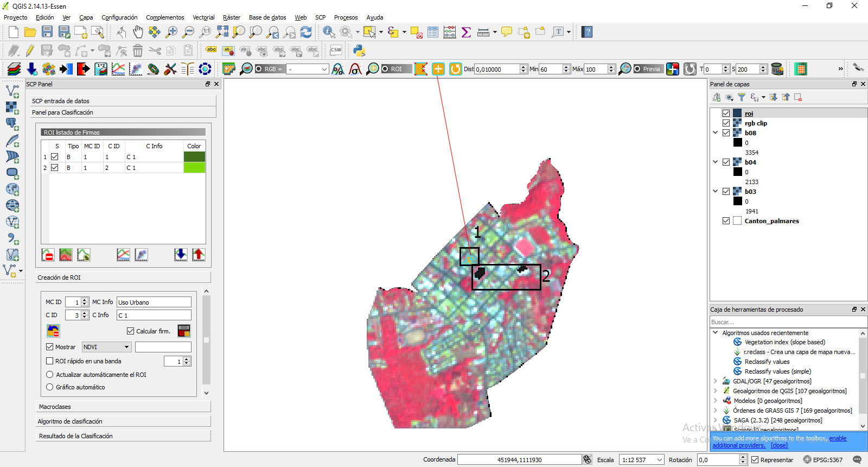Zoom to full extent
868x467 pixels.
click(222, 32)
